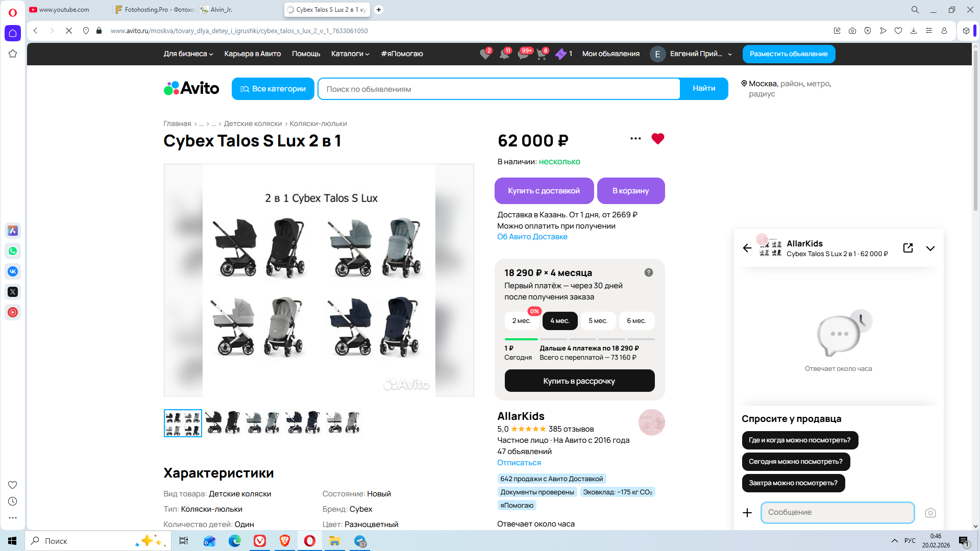Open chat in new window icon
The height and width of the screenshot is (551, 980).
pyautogui.click(x=908, y=248)
